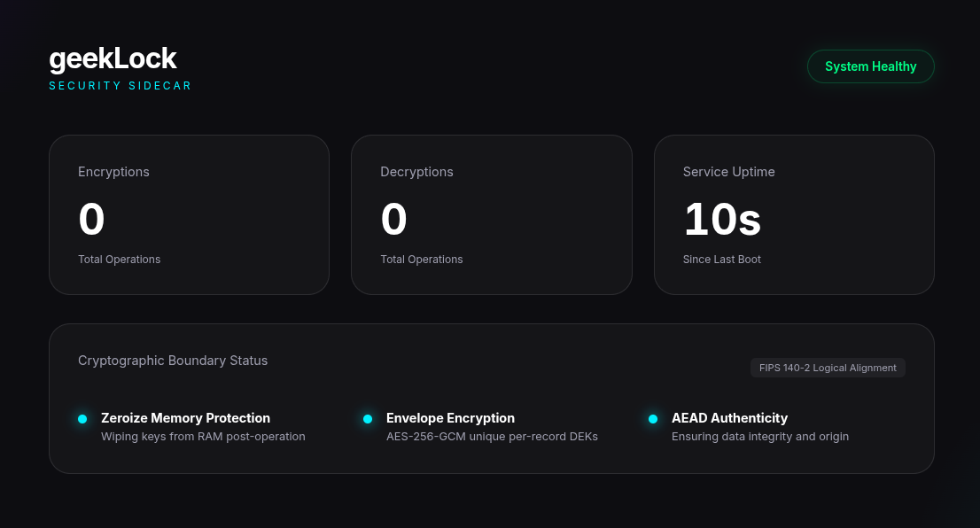Toggle AEAD Authenticity verification

click(729, 418)
